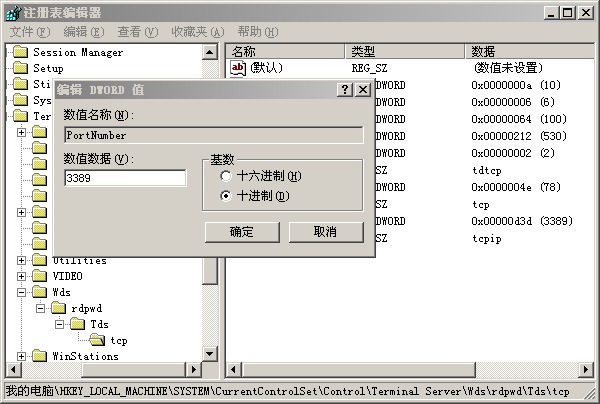
Task: Click the Registry Editor icon in title bar
Action: point(13,13)
